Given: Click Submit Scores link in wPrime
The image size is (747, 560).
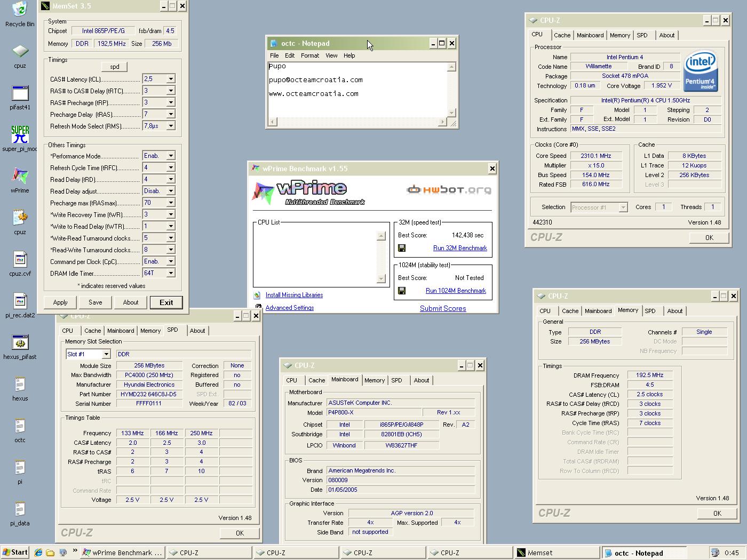Looking at the screenshot, I should [x=443, y=308].
